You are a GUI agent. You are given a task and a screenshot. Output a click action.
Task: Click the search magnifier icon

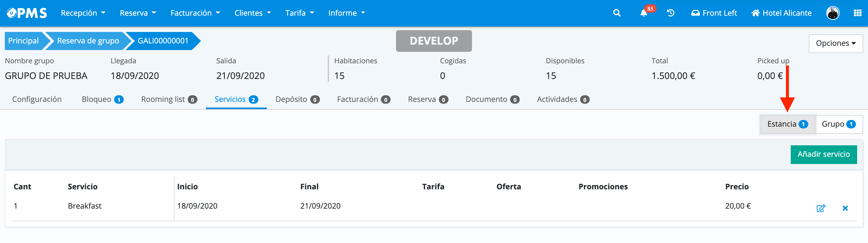[617, 13]
